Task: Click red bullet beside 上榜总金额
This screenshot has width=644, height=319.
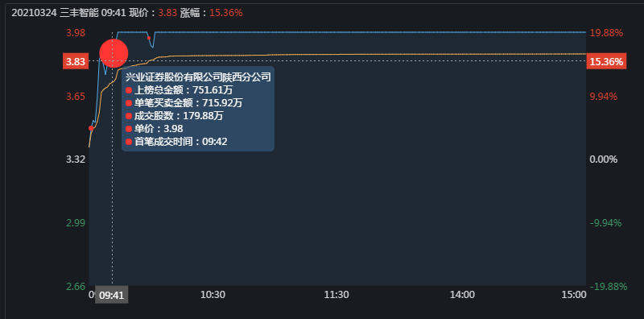Action: [x=129, y=90]
